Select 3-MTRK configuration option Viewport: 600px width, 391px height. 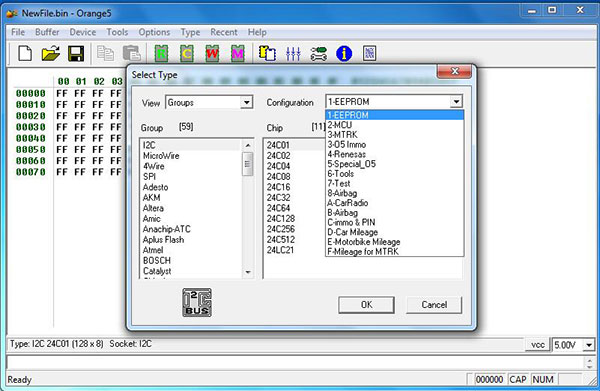coord(395,135)
